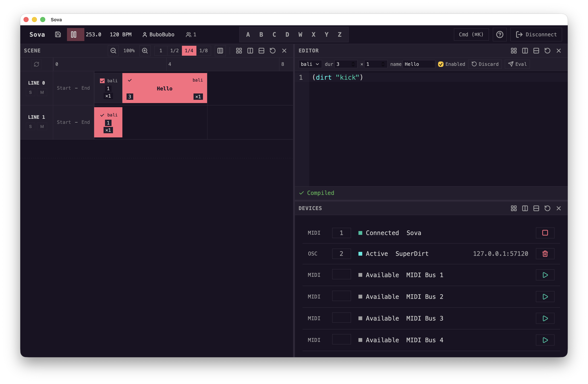Uncheck the first bali frame in Line 0
Viewport: 588px width, 384px height.
[x=102, y=81]
